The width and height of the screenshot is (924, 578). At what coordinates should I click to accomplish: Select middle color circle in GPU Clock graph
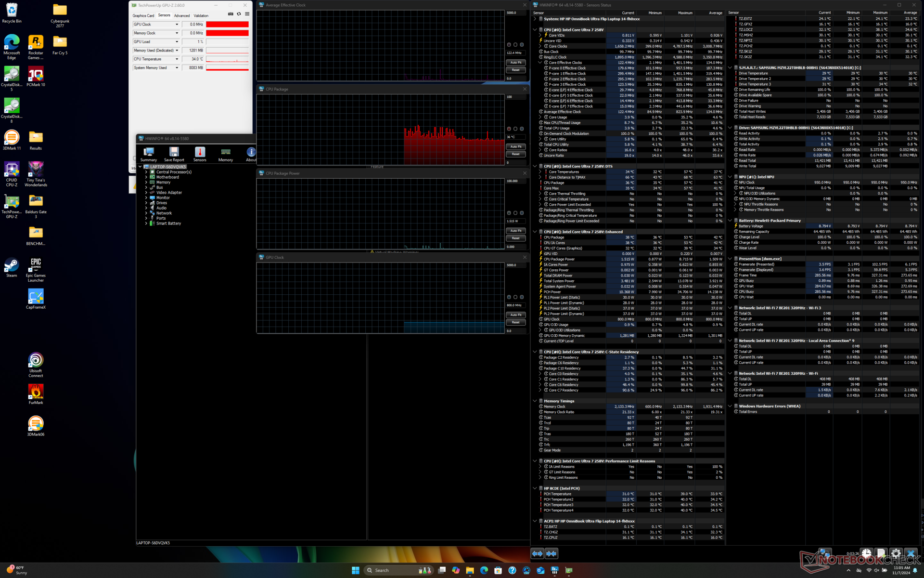(x=515, y=297)
